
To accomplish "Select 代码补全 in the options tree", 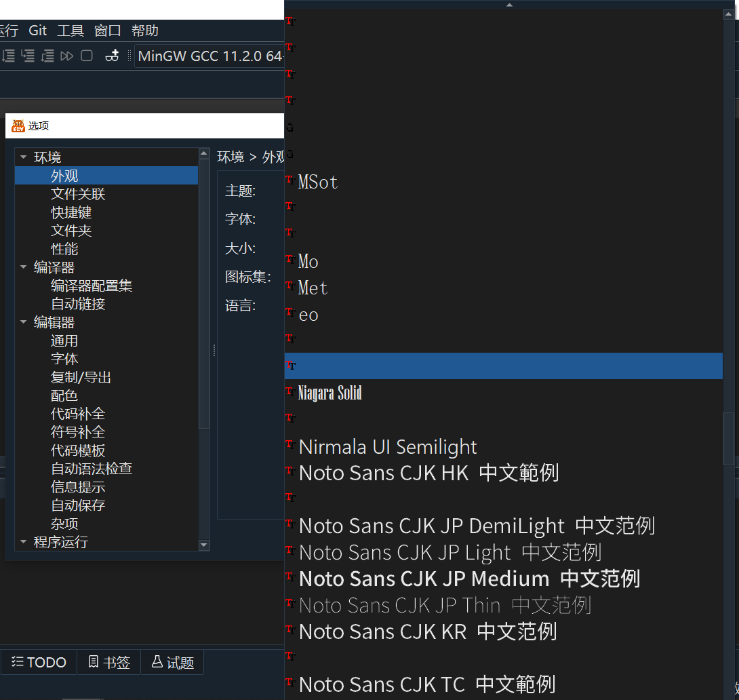I will pyautogui.click(x=78, y=414).
